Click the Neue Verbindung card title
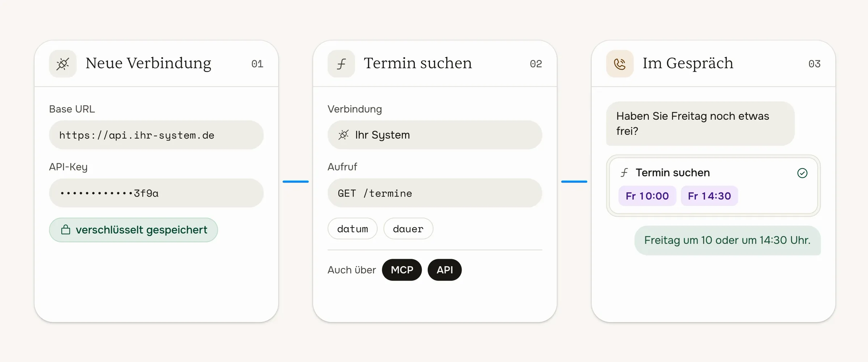The height and width of the screenshot is (362, 868). coord(148,63)
